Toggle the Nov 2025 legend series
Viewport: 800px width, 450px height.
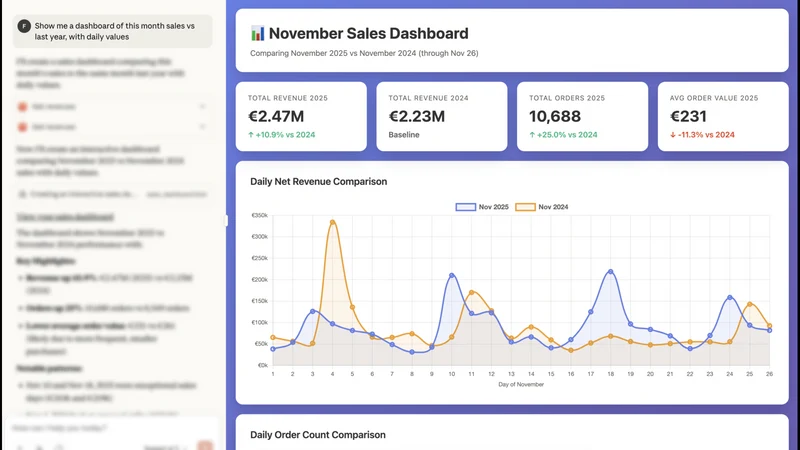tap(482, 207)
